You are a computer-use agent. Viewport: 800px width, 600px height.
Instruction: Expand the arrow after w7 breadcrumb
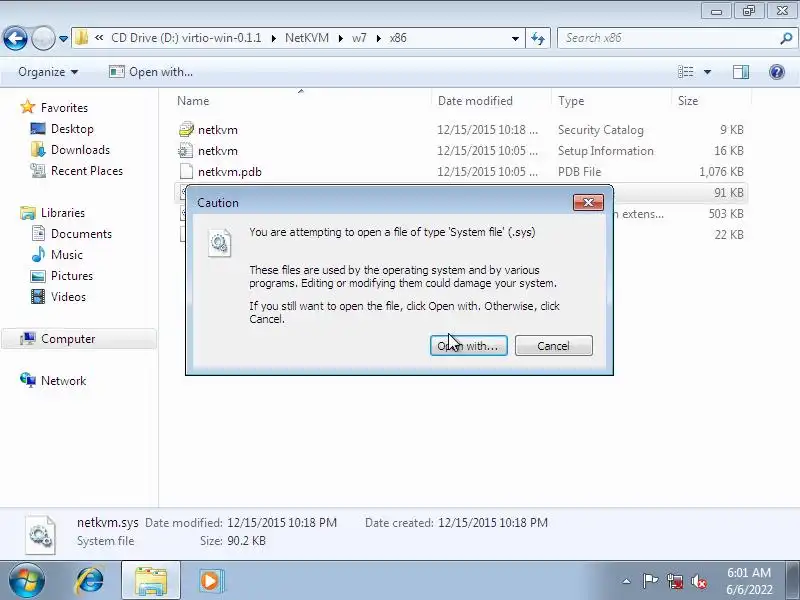(x=379, y=38)
